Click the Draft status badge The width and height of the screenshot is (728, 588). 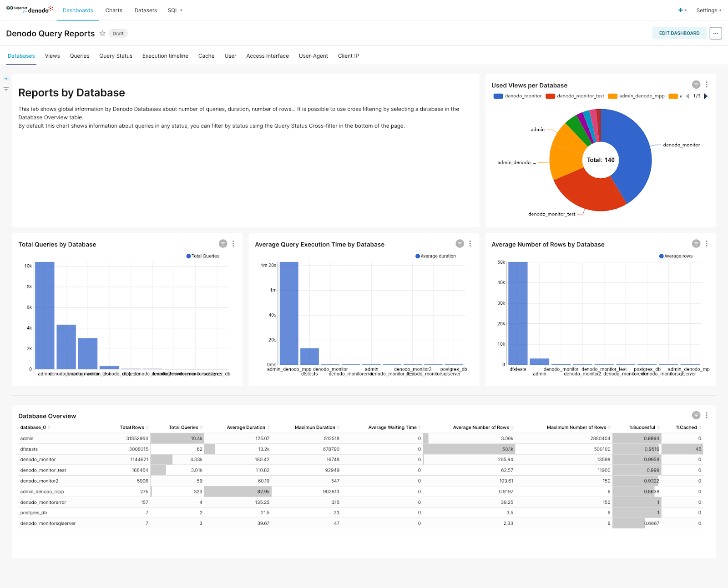(118, 33)
